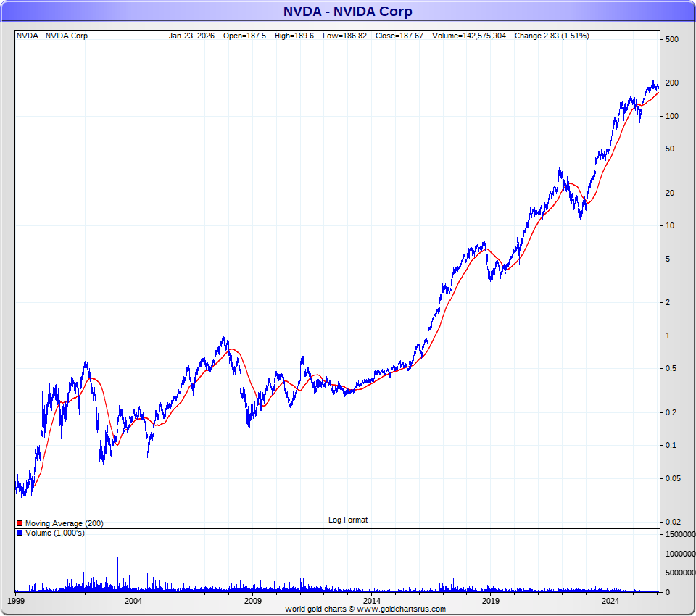696x616 pixels.
Task: Click the '50' price axis label
Action: pos(670,149)
